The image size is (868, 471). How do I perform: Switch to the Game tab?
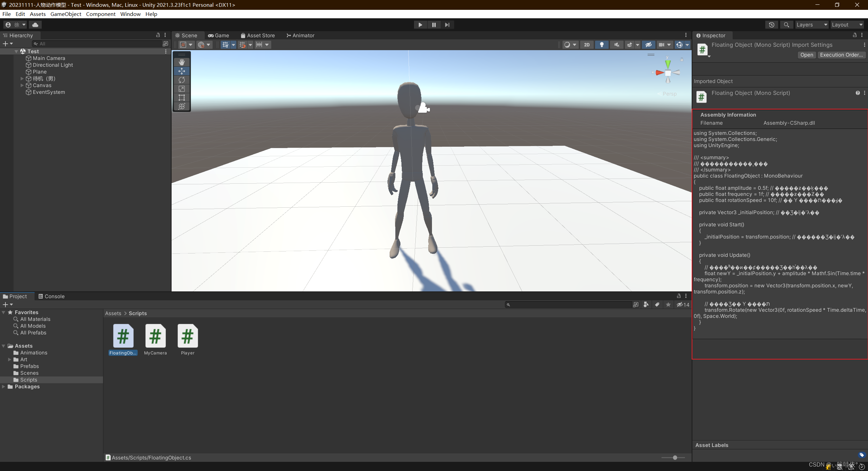[219, 35]
